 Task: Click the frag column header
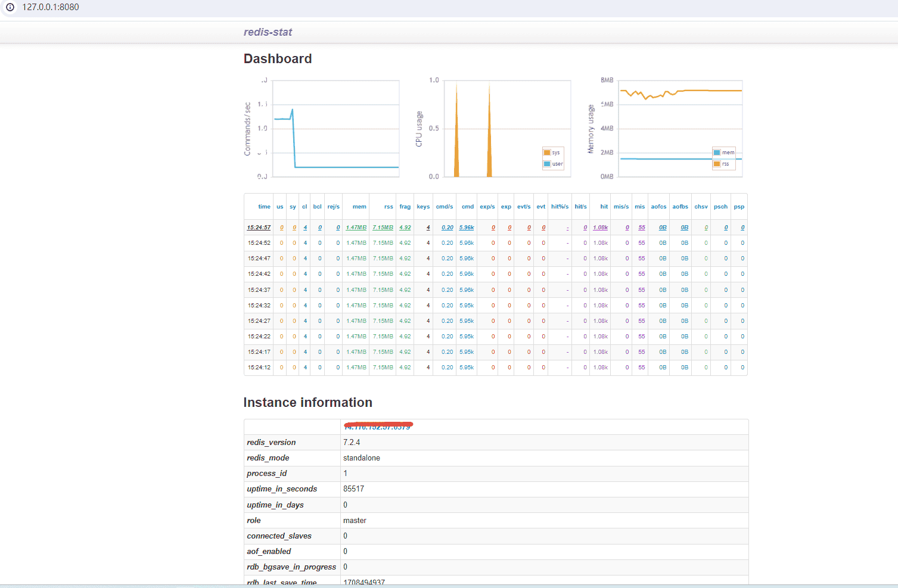coord(405,207)
